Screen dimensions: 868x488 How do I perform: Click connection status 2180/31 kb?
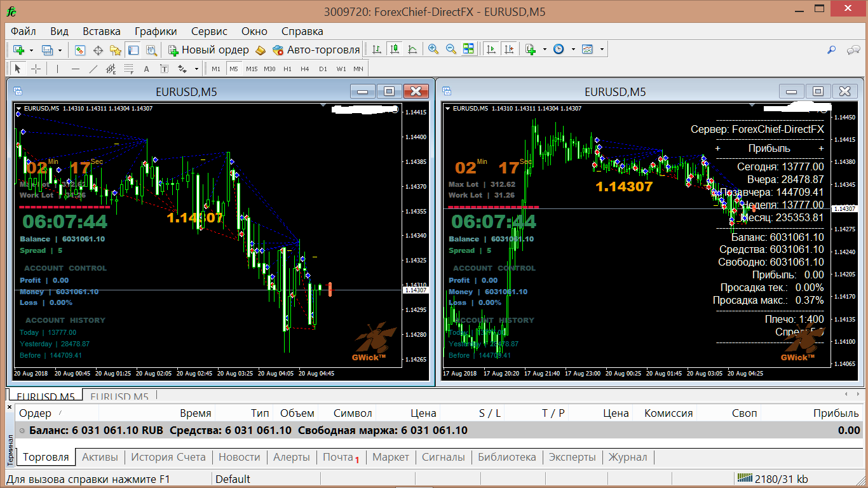tap(772, 479)
